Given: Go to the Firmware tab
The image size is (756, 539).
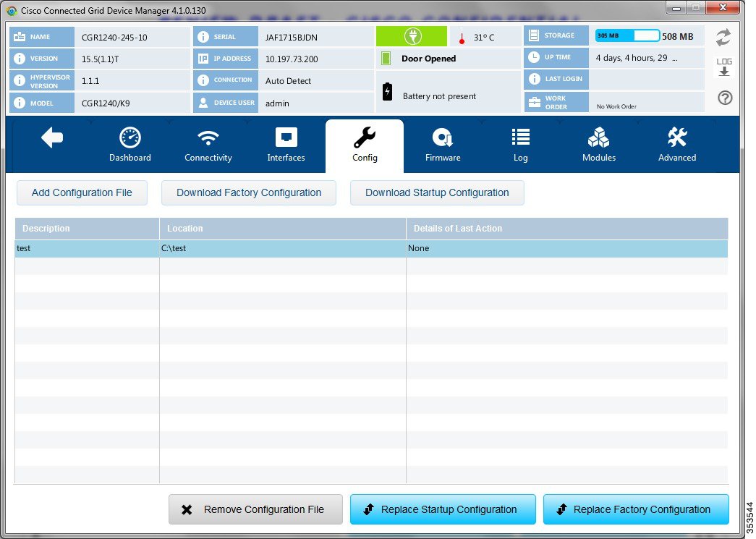Looking at the screenshot, I should (x=443, y=145).
